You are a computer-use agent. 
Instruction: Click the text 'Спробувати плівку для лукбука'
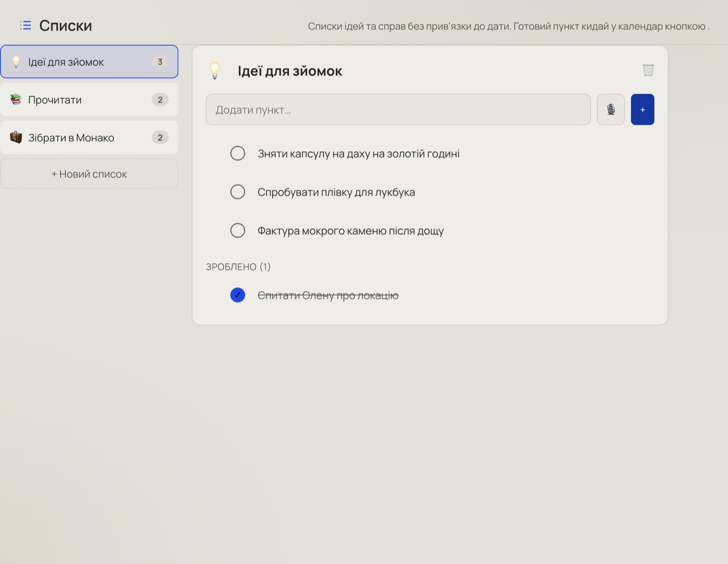[x=336, y=192]
